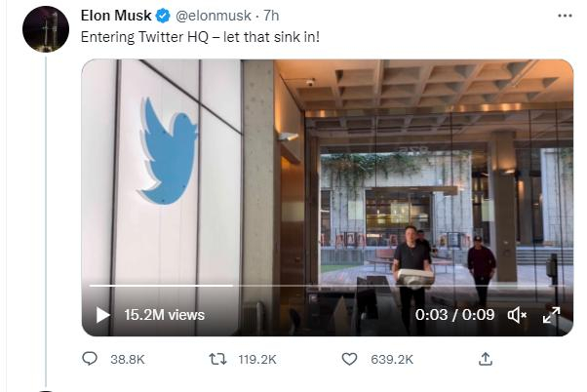Click the reply speech bubble icon
The image size is (587, 392).
[90, 360]
